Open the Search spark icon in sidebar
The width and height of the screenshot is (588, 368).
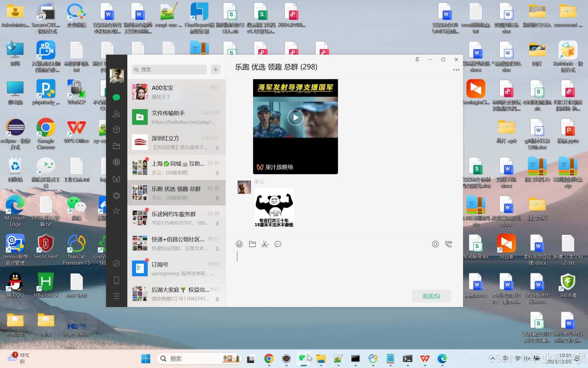point(116,211)
